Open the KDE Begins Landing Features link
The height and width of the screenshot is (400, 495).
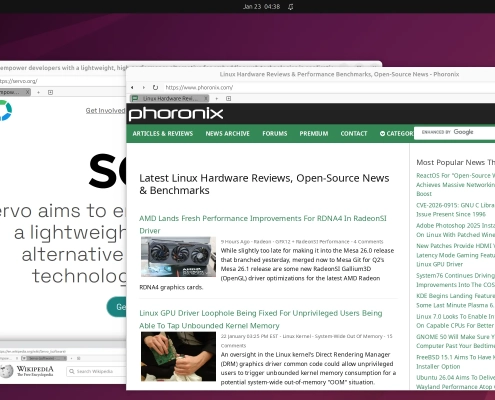click(x=455, y=300)
